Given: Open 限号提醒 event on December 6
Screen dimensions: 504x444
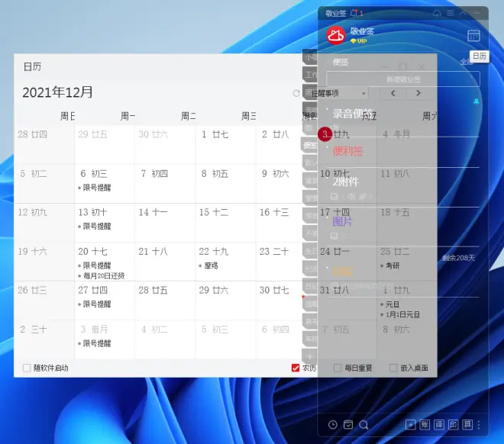Looking at the screenshot, I should point(97,188).
